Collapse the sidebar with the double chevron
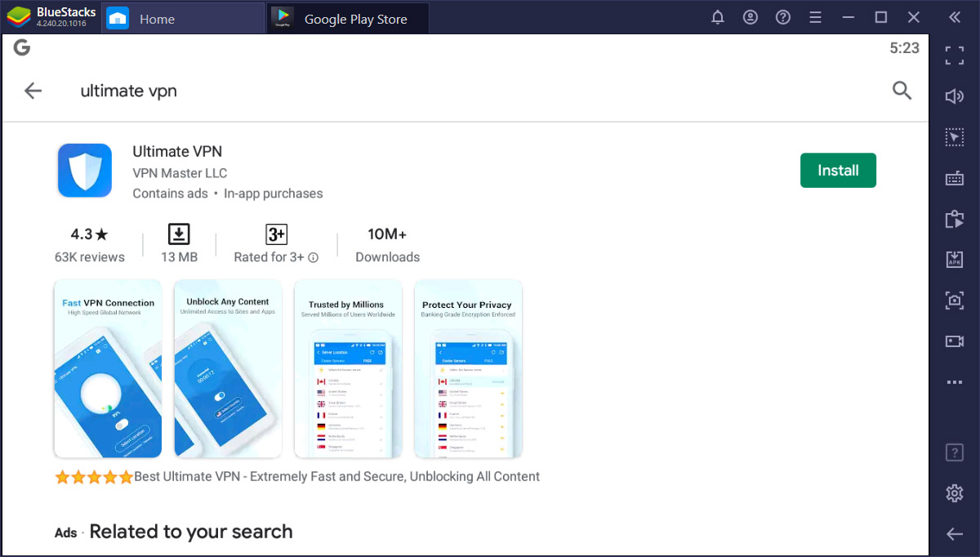This screenshot has width=980, height=557. click(x=954, y=18)
